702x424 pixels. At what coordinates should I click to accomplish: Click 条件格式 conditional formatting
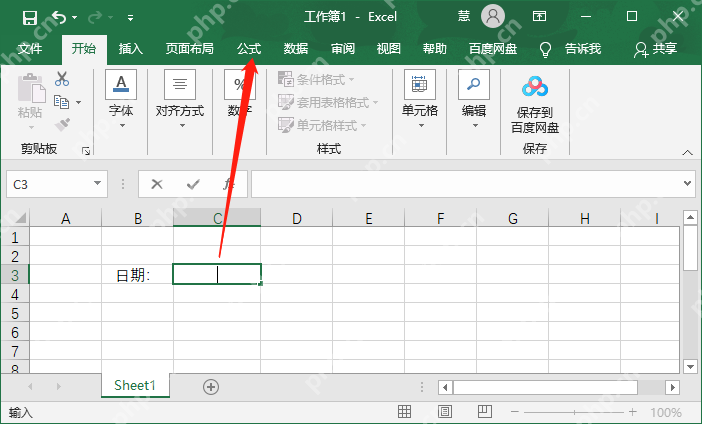(x=316, y=80)
